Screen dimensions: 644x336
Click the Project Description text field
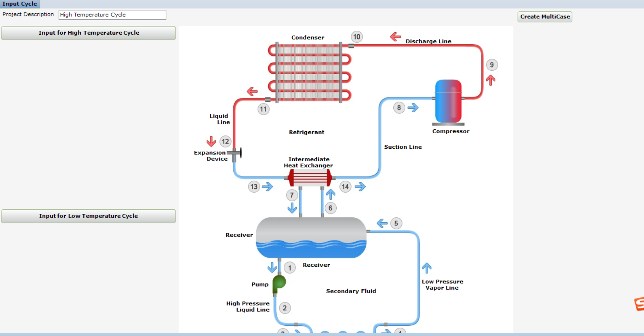[112, 15]
